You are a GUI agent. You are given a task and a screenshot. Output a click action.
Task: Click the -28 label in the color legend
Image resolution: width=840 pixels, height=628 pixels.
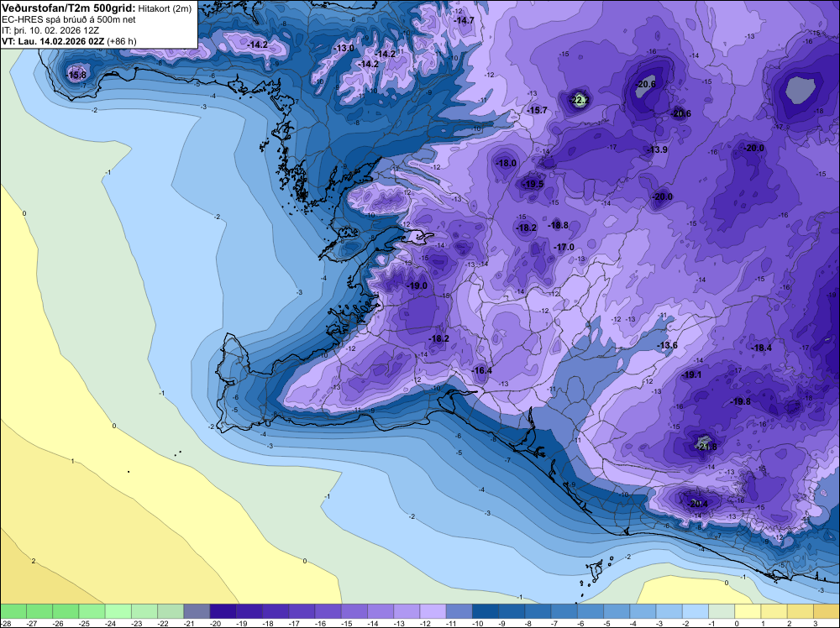coord(5,623)
